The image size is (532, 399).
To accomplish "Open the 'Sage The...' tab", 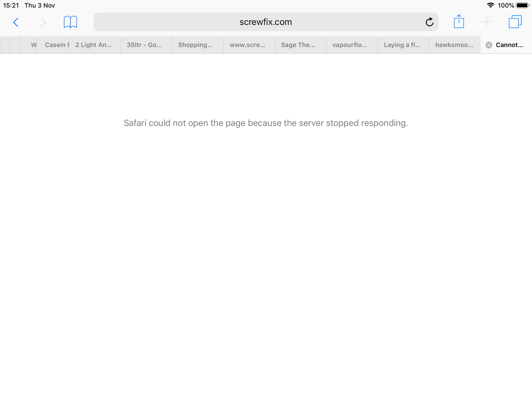I will click(x=299, y=45).
